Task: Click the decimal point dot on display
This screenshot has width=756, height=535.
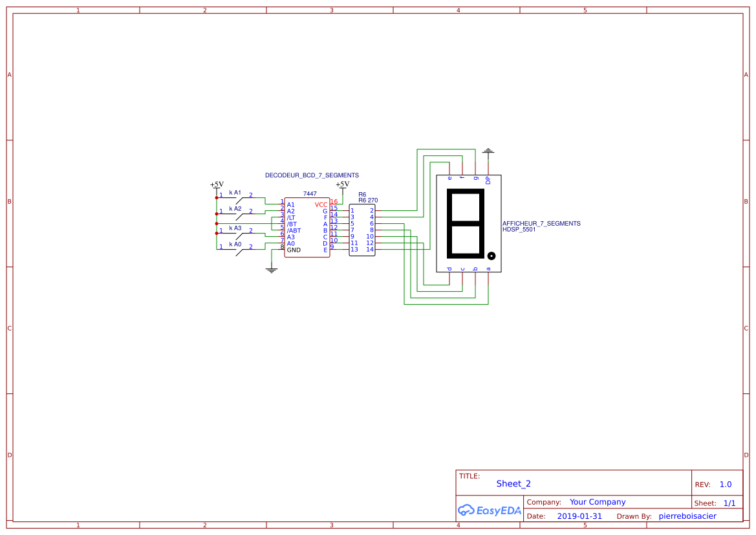Action: coord(491,256)
